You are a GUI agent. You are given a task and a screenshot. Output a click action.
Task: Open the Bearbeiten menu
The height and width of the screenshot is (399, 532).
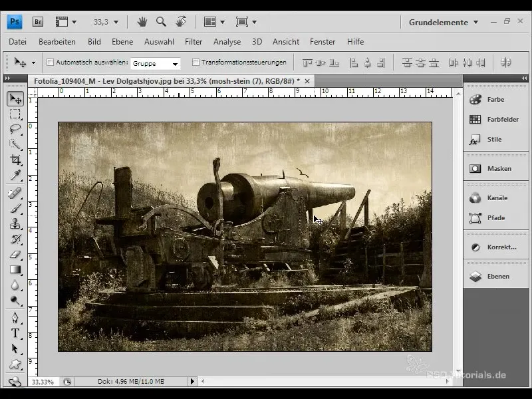[x=57, y=42]
